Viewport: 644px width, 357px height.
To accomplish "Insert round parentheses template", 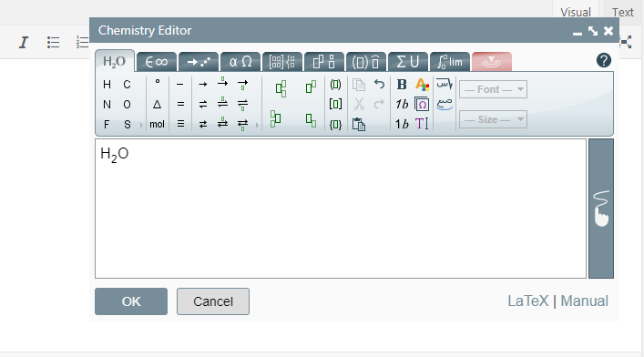I will (x=335, y=85).
